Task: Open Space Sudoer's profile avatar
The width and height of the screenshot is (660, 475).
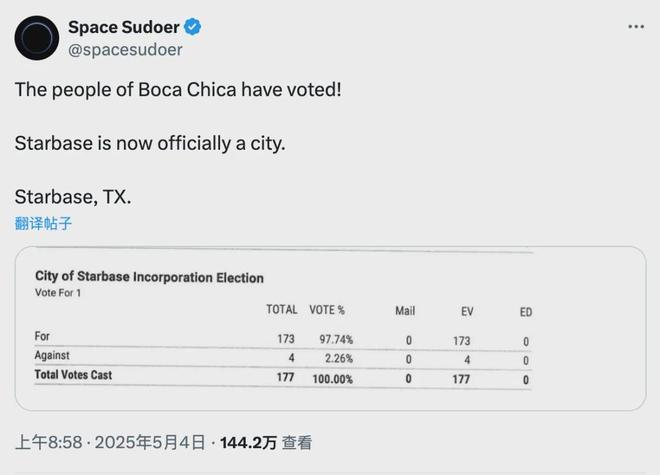Action: click(x=37, y=38)
